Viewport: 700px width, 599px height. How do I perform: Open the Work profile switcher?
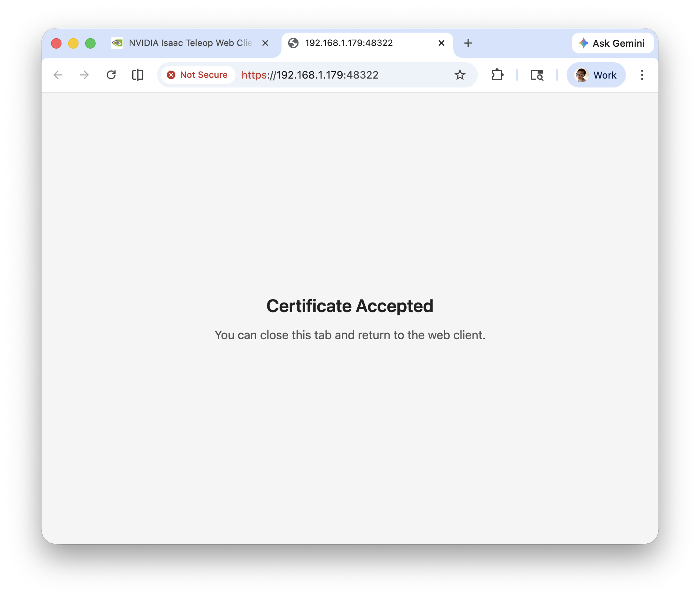pos(596,75)
